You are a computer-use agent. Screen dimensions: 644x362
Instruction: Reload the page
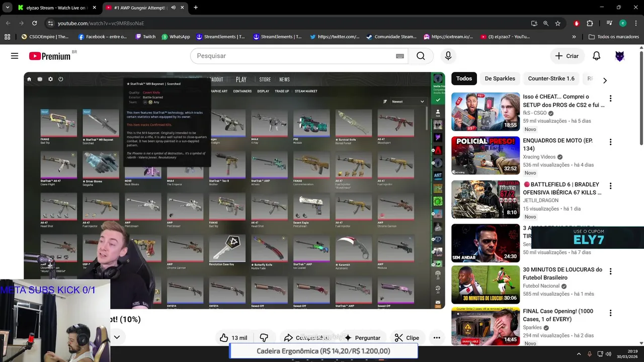34,23
